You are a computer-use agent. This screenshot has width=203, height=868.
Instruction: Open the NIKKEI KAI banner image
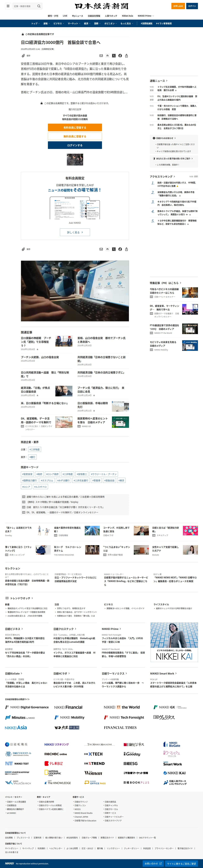coord(174,642)
